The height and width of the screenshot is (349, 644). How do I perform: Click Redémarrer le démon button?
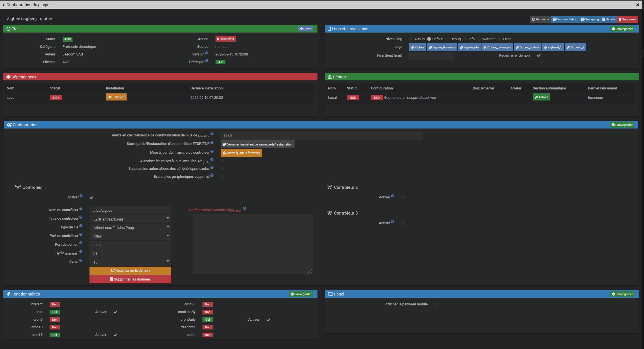(130, 271)
